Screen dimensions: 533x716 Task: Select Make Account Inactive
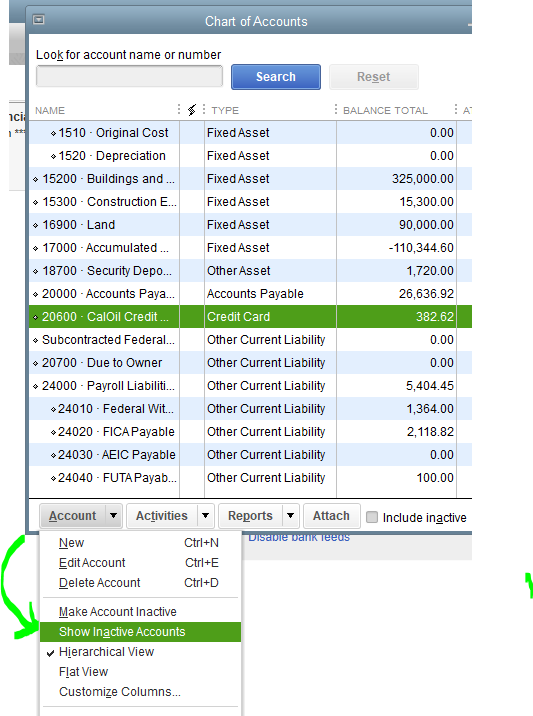coord(117,611)
